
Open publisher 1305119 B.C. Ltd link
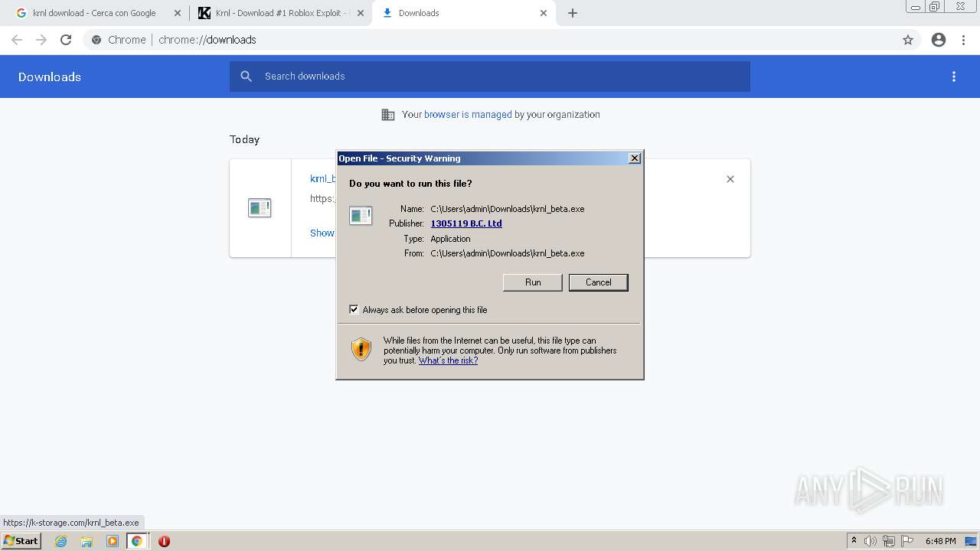click(x=466, y=223)
